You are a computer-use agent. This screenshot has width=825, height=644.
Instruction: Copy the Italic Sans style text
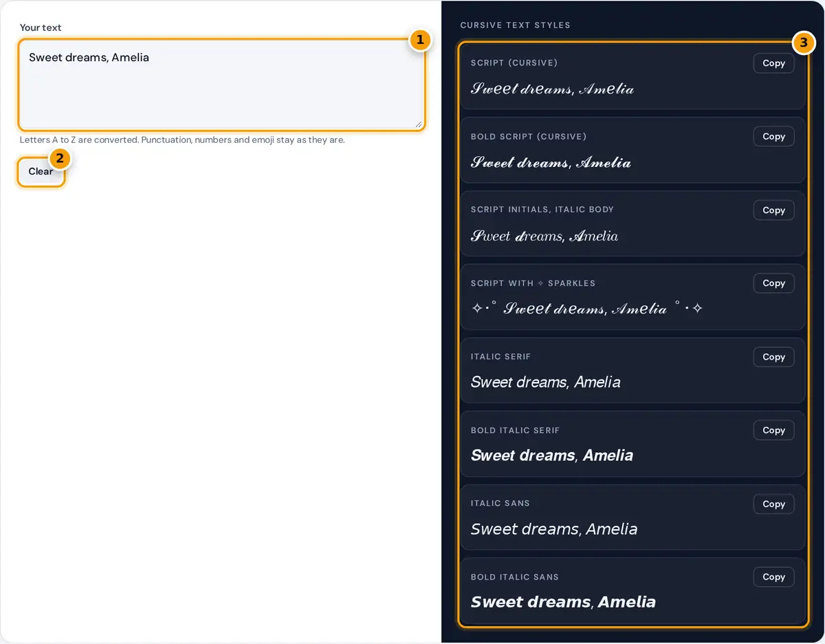773,504
